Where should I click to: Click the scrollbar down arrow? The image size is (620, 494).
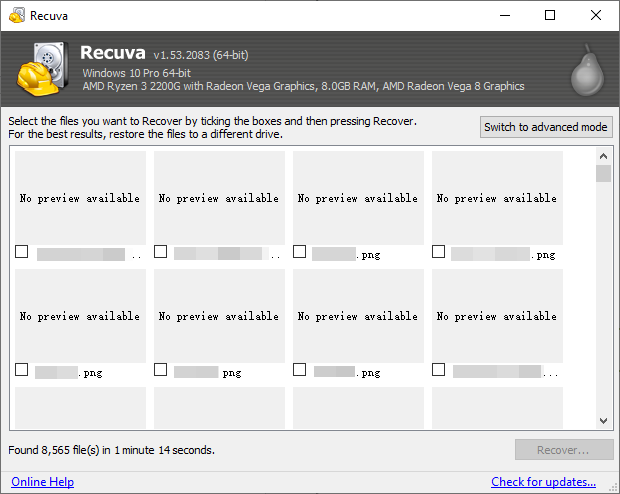pyautogui.click(x=603, y=421)
